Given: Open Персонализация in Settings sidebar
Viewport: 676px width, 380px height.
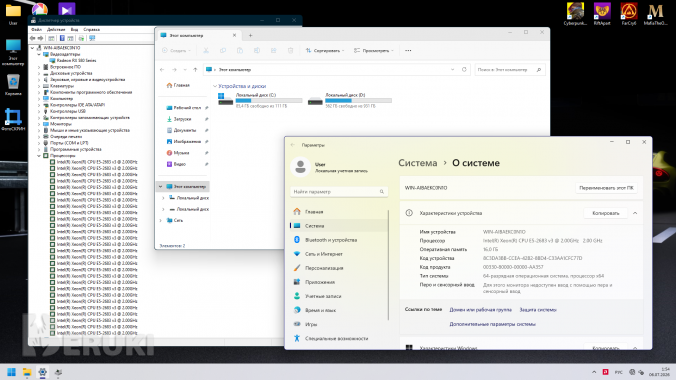Looking at the screenshot, I should (x=324, y=268).
